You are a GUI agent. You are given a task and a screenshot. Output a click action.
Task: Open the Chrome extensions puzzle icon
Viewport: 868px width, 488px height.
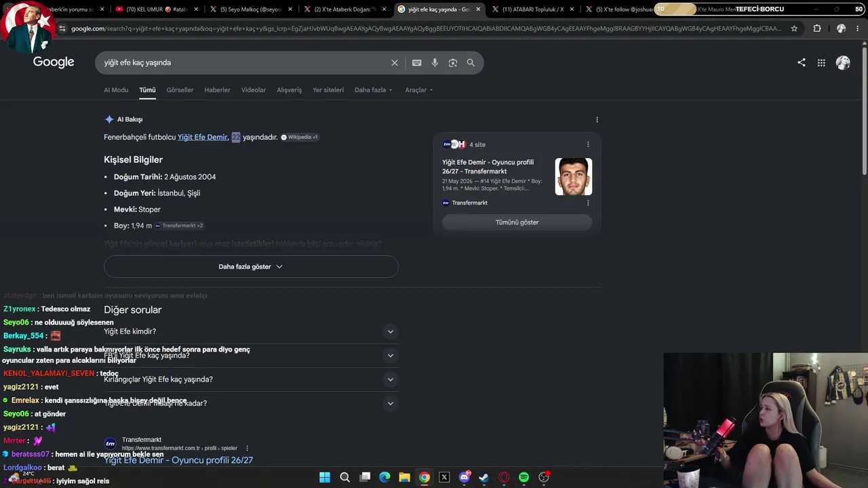817,28
